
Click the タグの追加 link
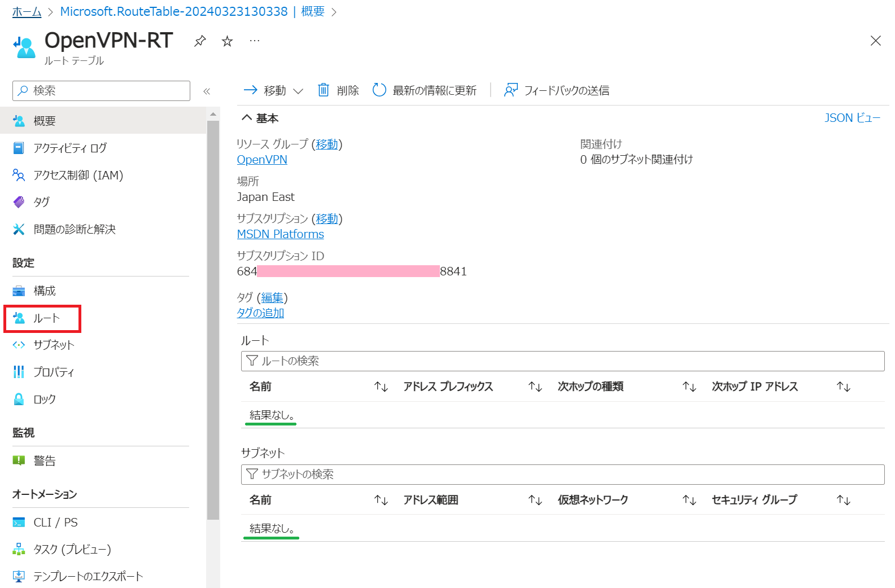click(x=260, y=313)
